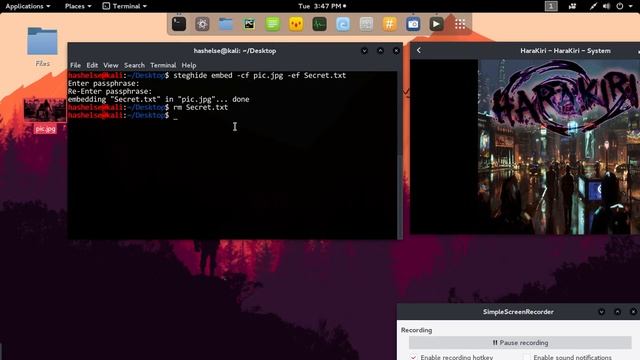The height and width of the screenshot is (360, 640).
Task: Open the green notes icon in the dock
Action: pyautogui.click(x=272, y=24)
